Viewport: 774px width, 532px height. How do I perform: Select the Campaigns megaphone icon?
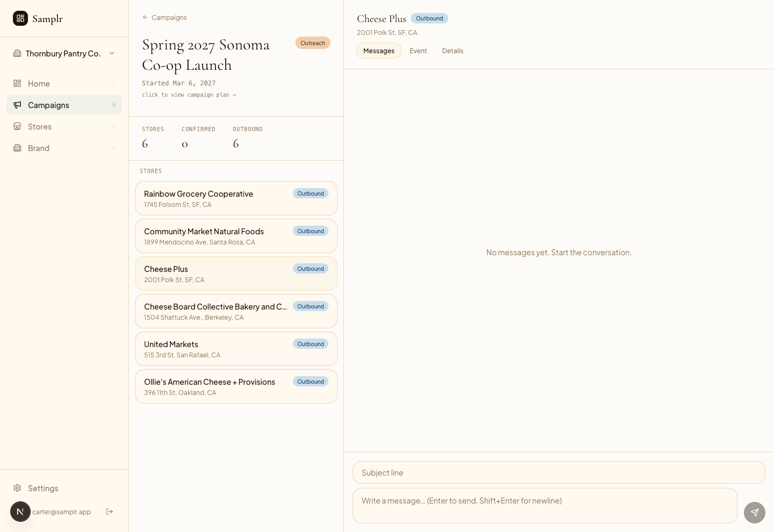click(17, 105)
